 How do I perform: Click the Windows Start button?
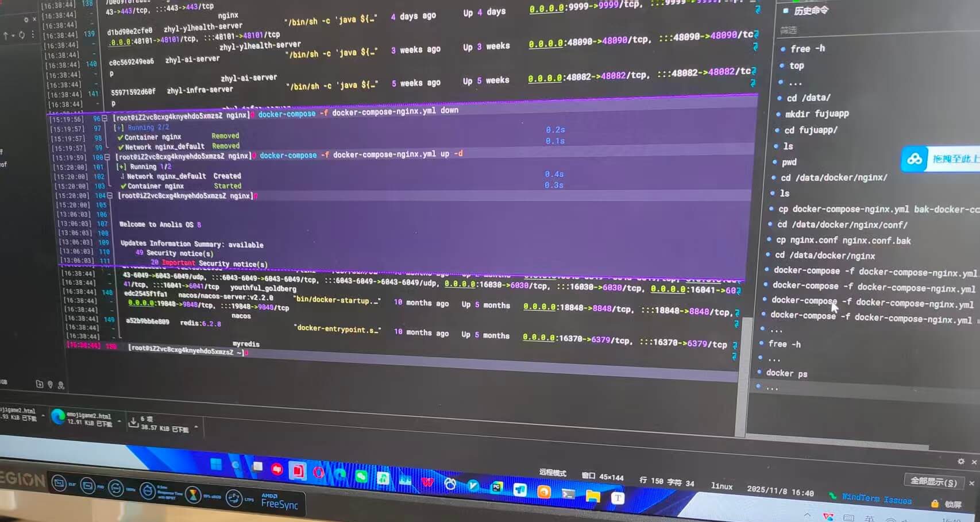tap(217, 464)
